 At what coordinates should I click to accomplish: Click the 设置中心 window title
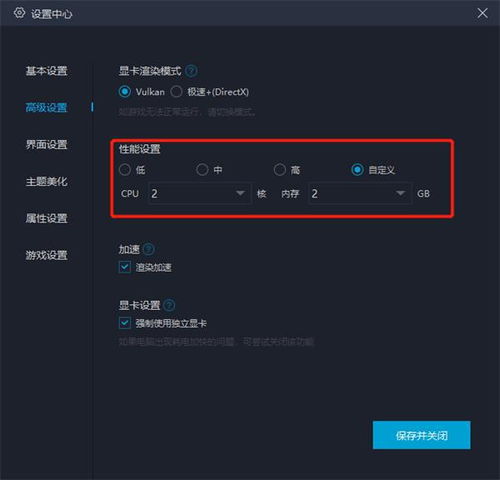pos(52,14)
